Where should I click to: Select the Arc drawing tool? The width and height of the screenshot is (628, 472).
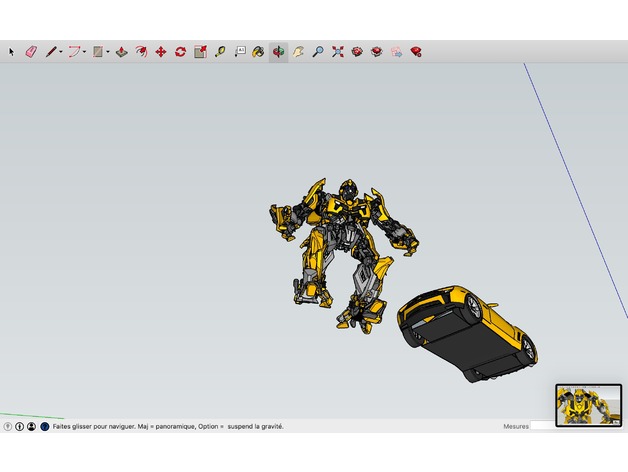(x=74, y=52)
